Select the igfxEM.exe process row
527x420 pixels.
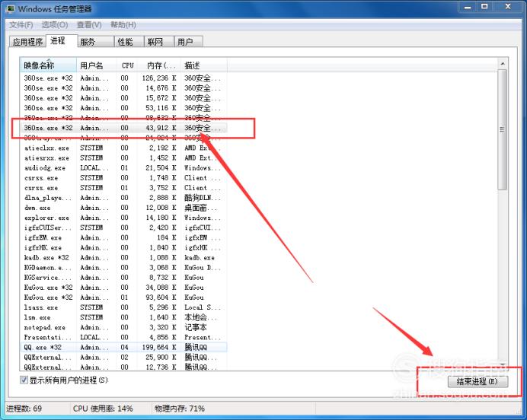click(x=123, y=237)
